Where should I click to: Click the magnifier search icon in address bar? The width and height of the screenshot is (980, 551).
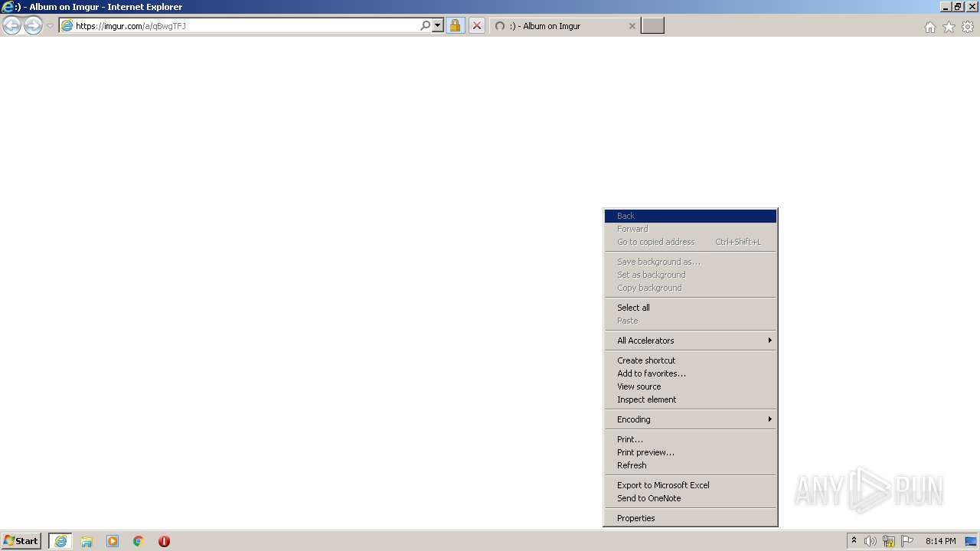425,26
